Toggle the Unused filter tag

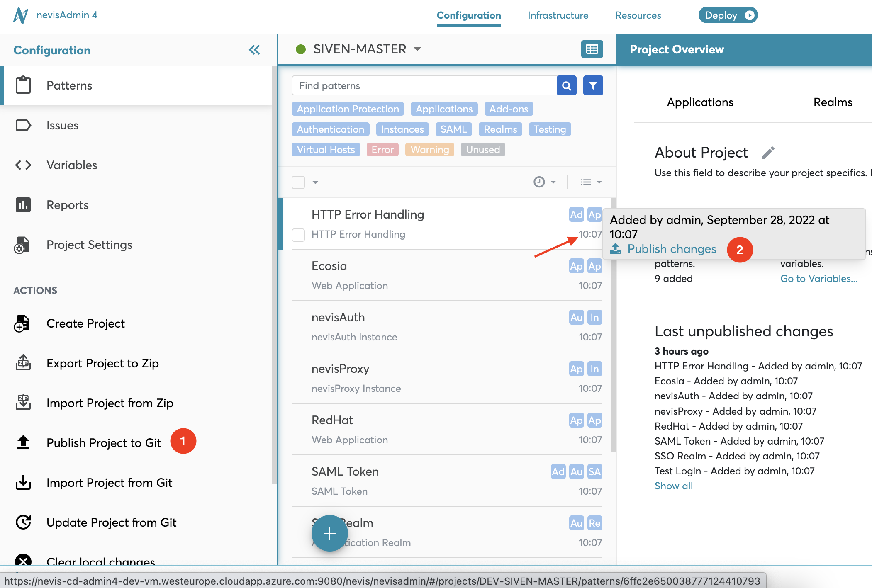click(483, 150)
